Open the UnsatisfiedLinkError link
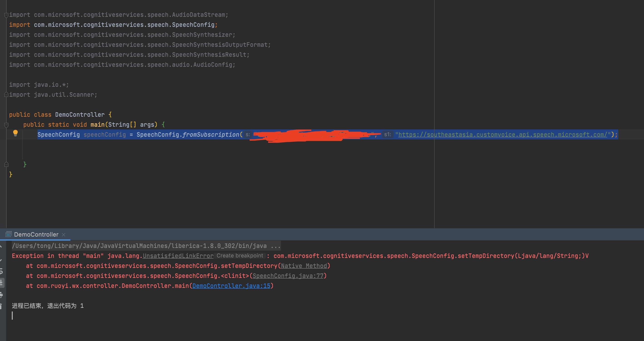 click(178, 256)
